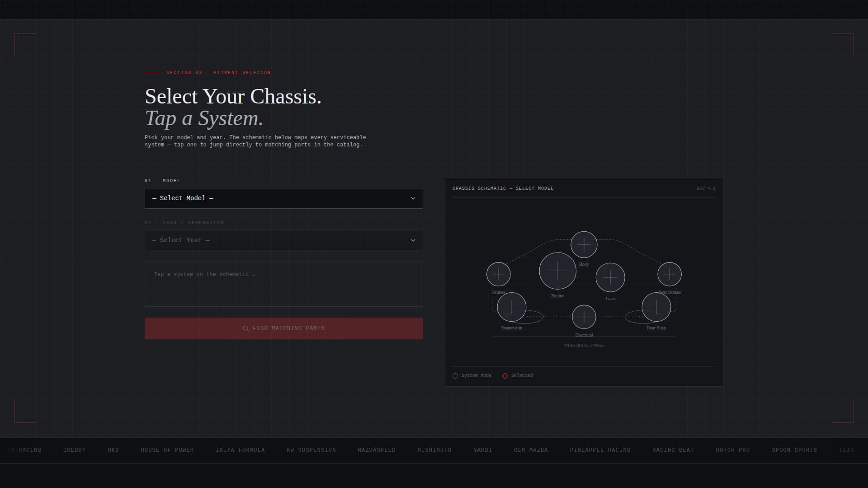Click the Find Matching Parts button

pyautogui.click(x=283, y=328)
